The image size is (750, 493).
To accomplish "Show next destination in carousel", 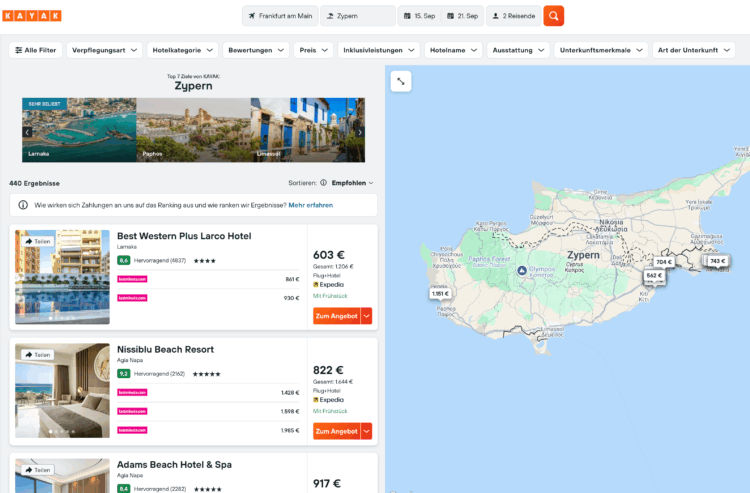I will tap(360, 131).
